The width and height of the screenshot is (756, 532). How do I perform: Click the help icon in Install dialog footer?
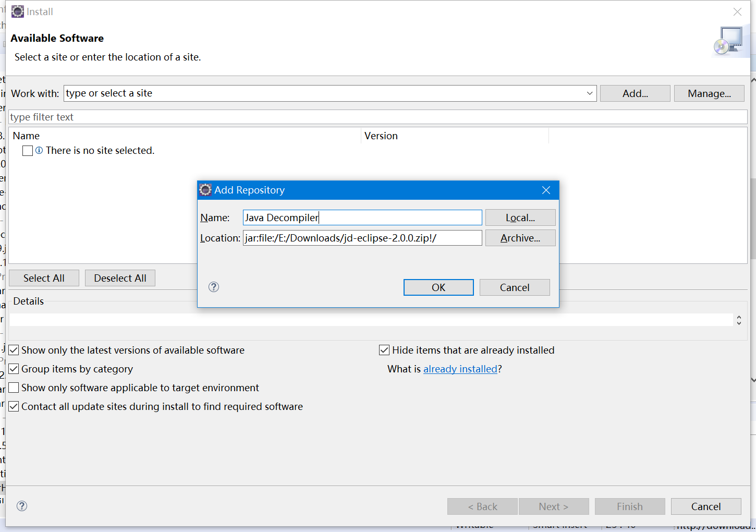click(22, 506)
